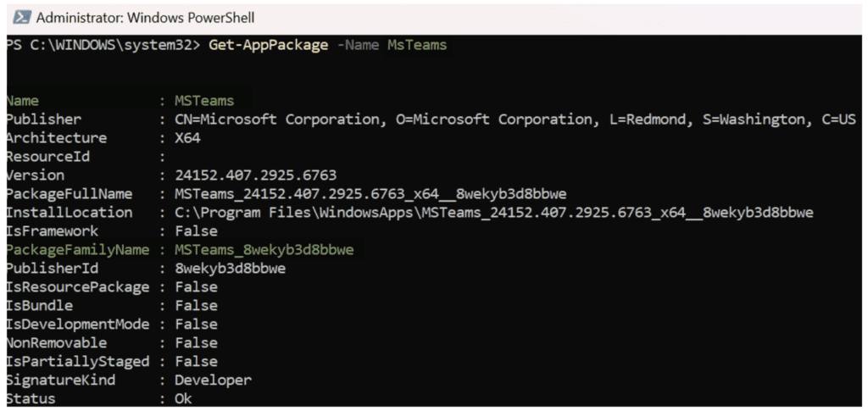Click the IsBundle property label
Image resolution: width=868 pixels, height=411 pixels.
[x=39, y=306]
